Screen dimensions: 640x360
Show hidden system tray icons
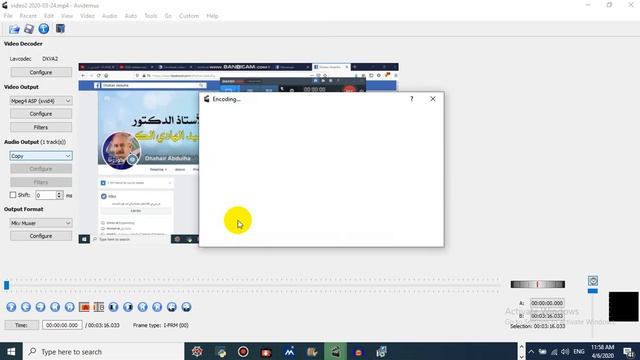(x=531, y=351)
